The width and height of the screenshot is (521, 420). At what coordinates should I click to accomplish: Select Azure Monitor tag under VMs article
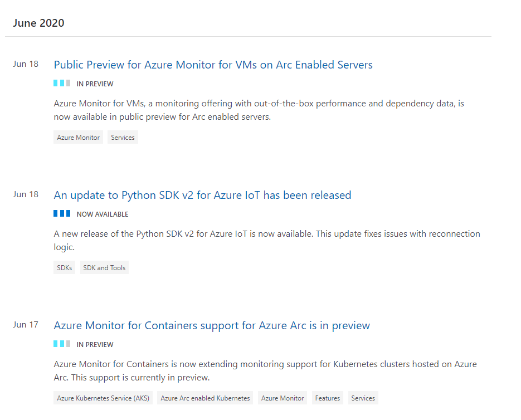tap(78, 137)
